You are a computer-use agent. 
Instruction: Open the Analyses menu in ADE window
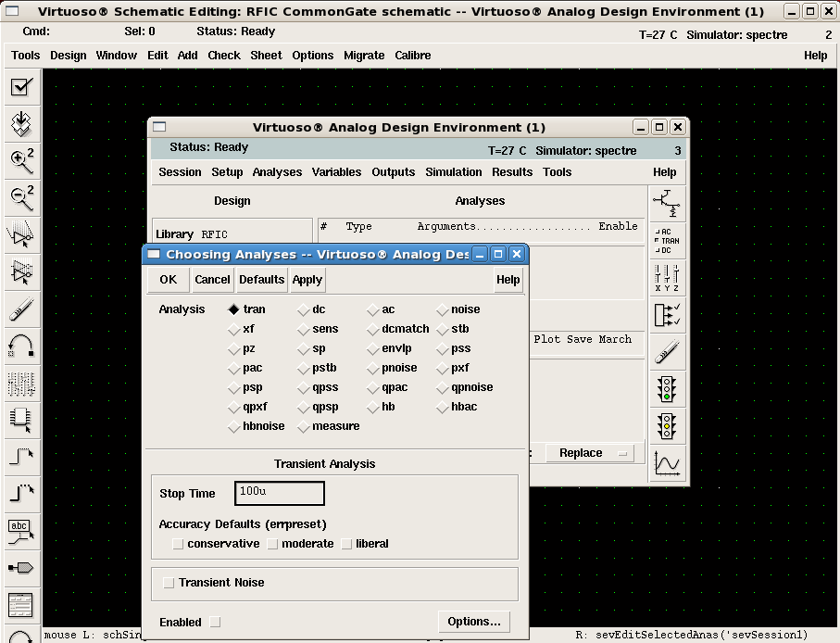[277, 172]
